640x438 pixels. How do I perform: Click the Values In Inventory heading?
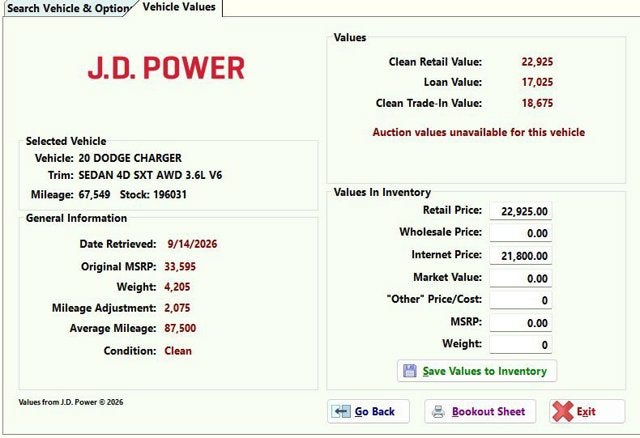point(382,192)
